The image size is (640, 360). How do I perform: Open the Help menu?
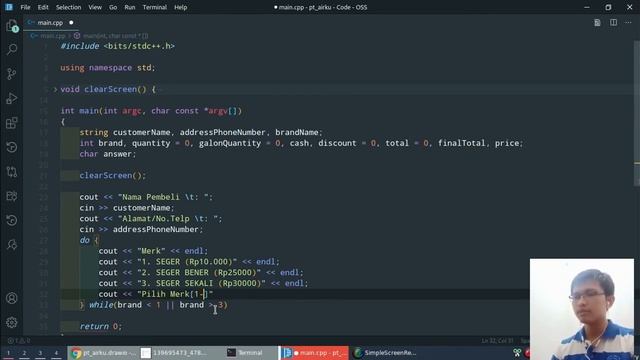coord(180,7)
